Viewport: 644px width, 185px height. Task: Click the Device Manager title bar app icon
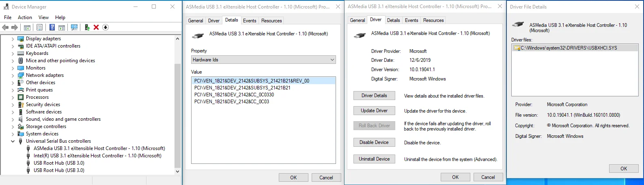(x=6, y=7)
